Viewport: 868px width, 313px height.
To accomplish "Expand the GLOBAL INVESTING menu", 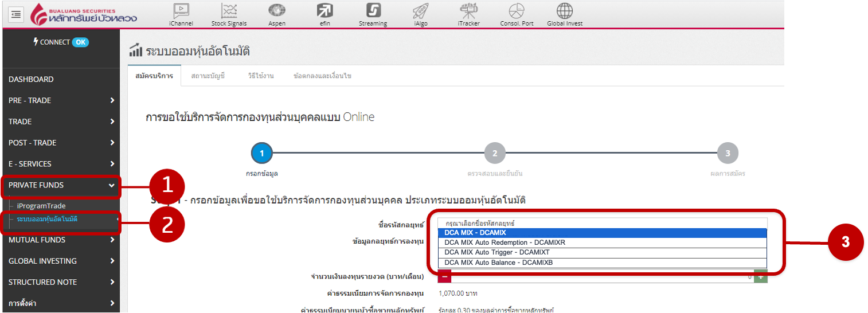I will (x=61, y=261).
